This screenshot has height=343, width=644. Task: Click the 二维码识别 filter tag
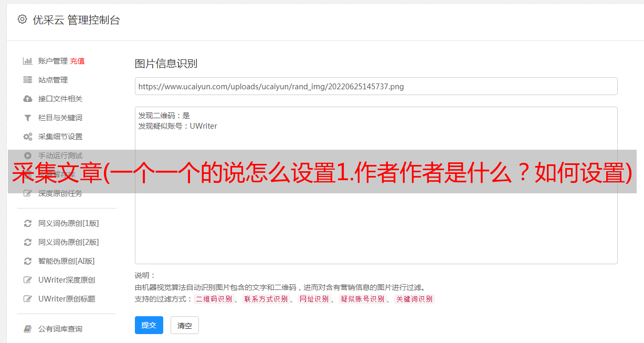pos(214,299)
